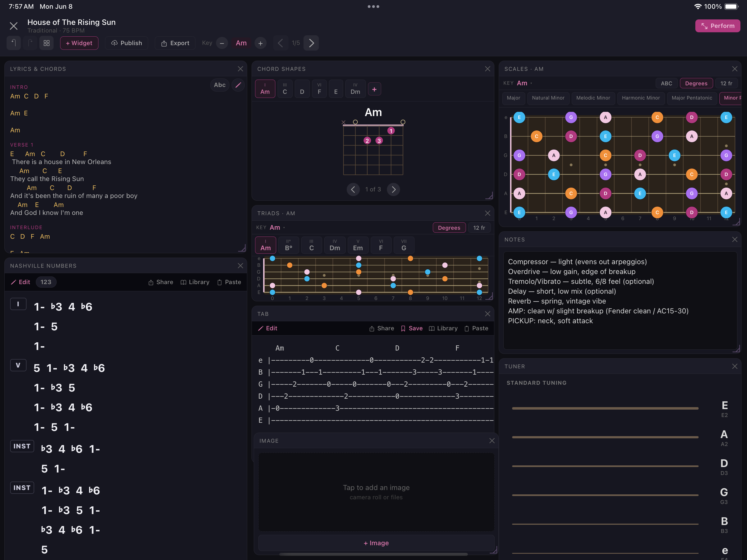Close the Chord Shapes panel
This screenshot has height=560, width=747.
click(487, 69)
